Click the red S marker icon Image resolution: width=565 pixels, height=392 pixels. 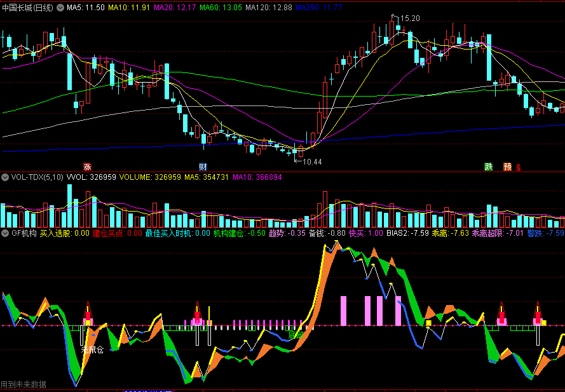519,167
